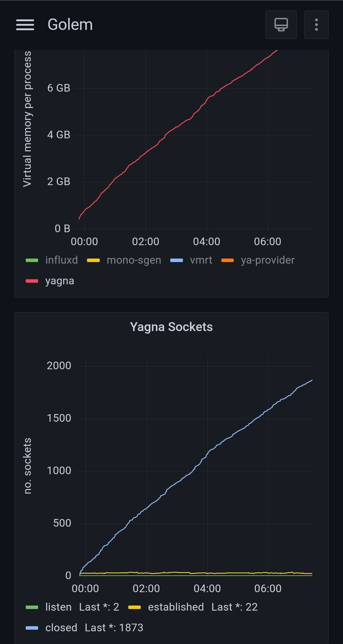Click the TV kiosk mode icon

[281, 24]
